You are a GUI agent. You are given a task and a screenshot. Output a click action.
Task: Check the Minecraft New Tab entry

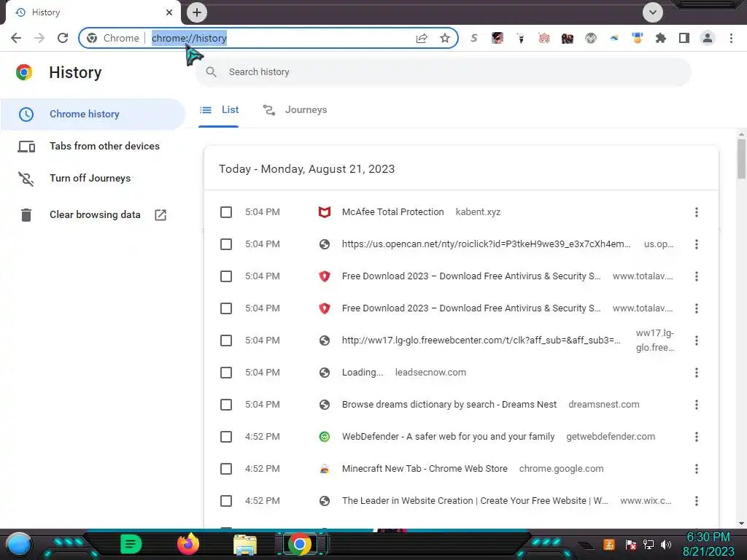click(226, 469)
